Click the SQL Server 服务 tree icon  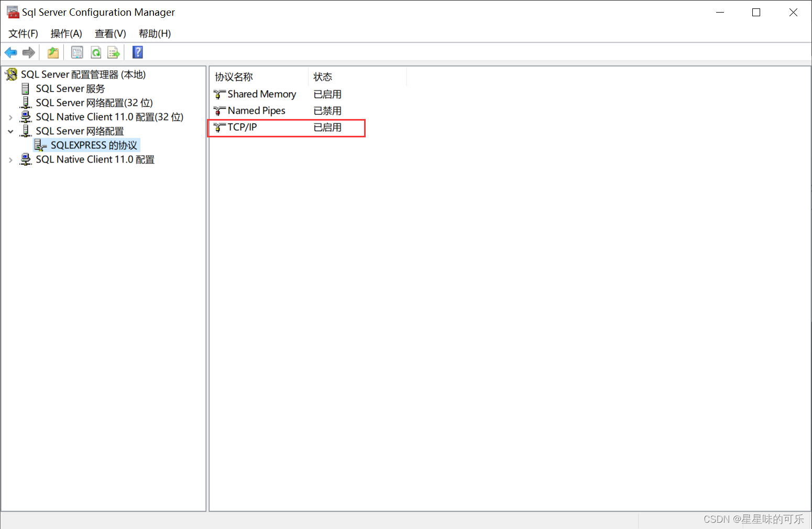(25, 89)
